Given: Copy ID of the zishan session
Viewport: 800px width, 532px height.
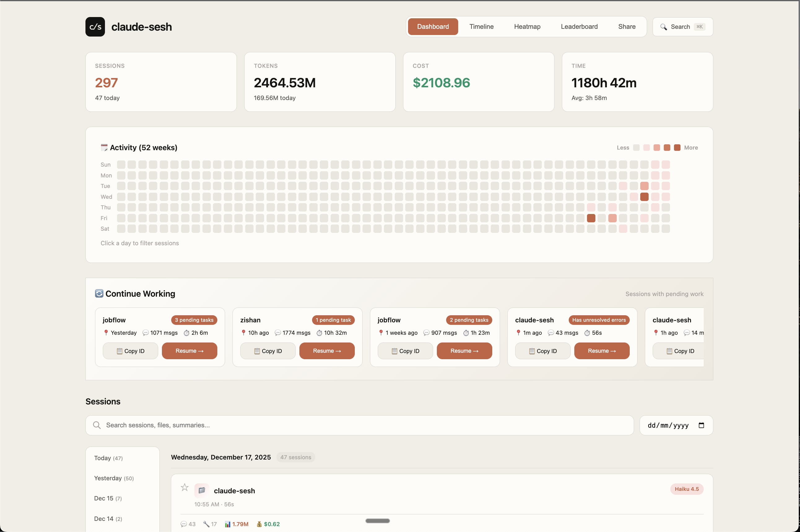Looking at the screenshot, I should point(267,351).
